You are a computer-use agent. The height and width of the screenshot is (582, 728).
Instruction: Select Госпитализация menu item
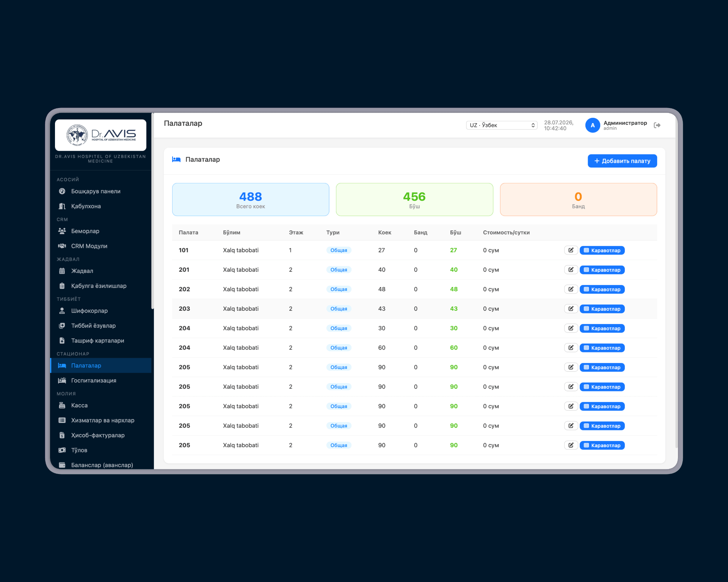(101, 380)
